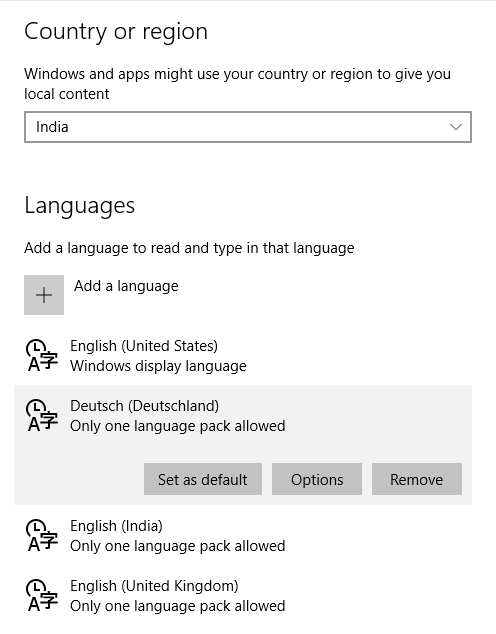
Task: Remove the Deutsch language
Action: pos(417,479)
